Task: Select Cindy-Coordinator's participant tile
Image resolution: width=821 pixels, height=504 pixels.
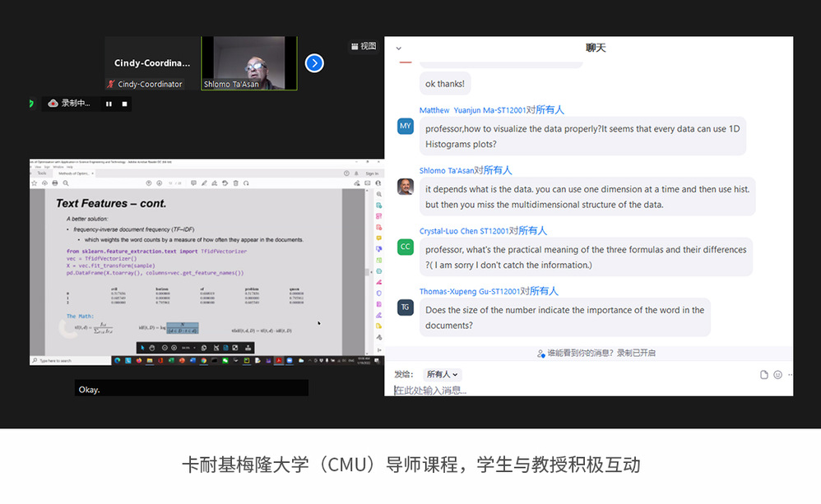Action: click(152, 63)
